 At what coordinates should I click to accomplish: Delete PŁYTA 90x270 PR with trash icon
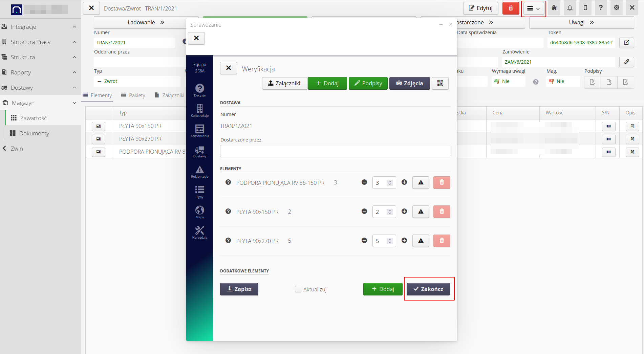[442, 241]
